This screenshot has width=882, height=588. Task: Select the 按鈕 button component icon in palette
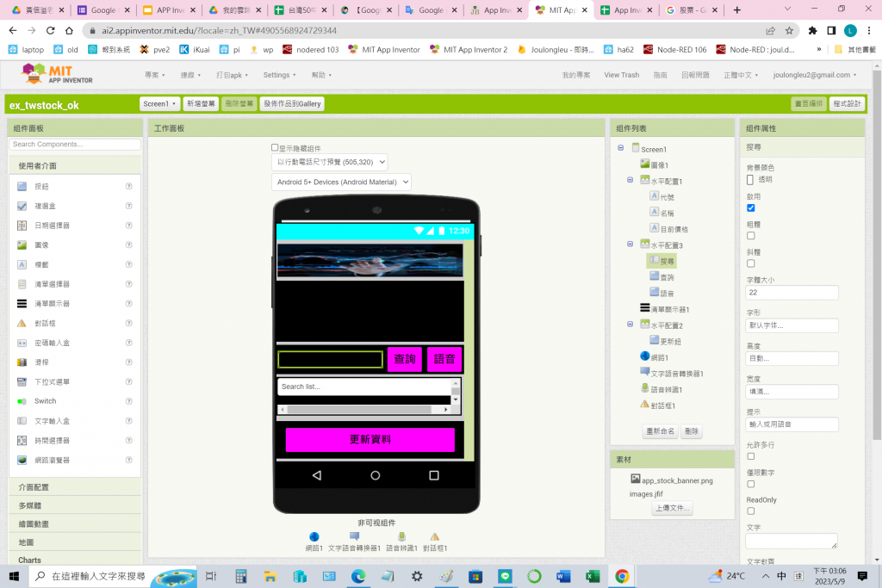click(22, 186)
